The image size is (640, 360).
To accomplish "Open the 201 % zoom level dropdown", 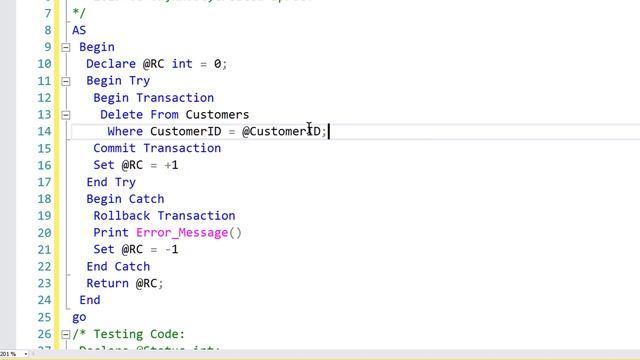I will [x=26, y=354].
